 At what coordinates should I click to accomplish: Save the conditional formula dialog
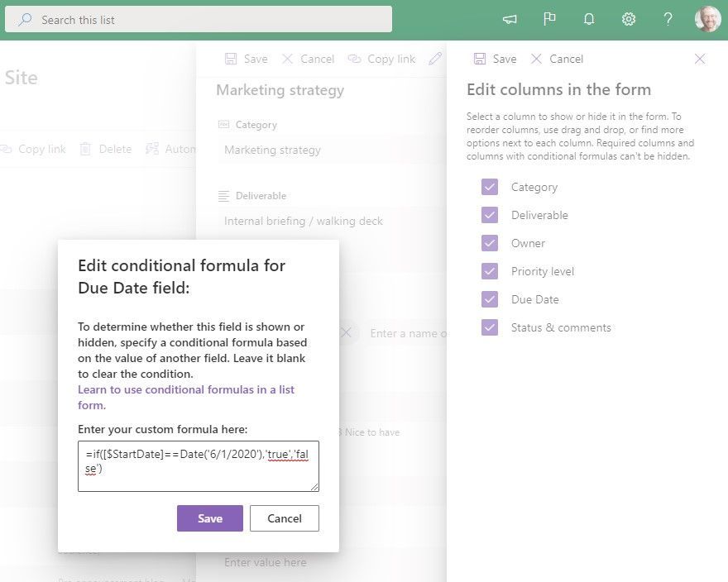coord(210,518)
